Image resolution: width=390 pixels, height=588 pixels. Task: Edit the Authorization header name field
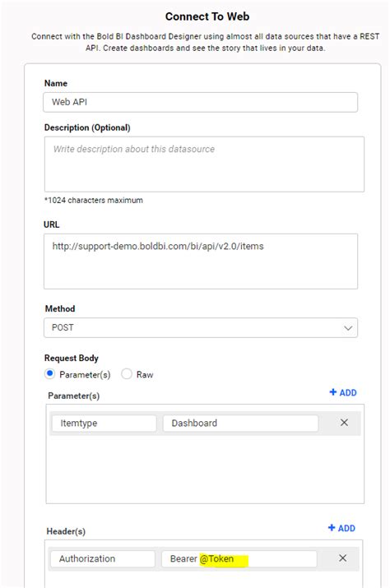pos(103,558)
